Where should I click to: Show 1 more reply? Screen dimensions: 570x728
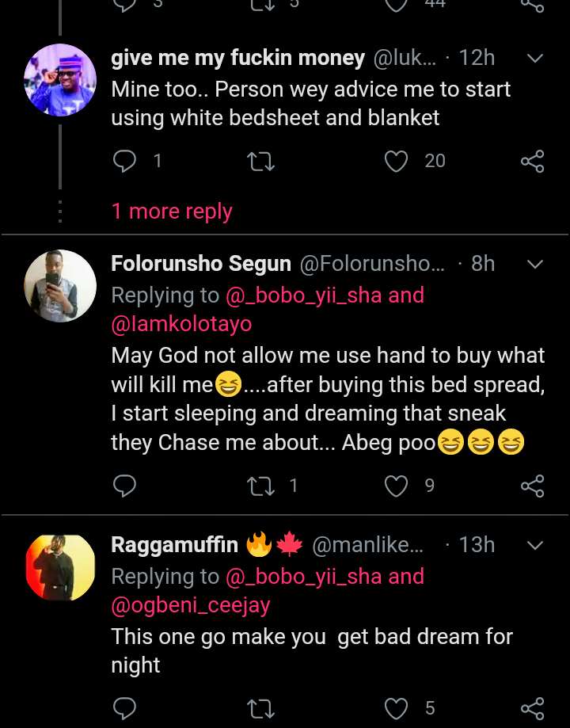[x=172, y=212]
